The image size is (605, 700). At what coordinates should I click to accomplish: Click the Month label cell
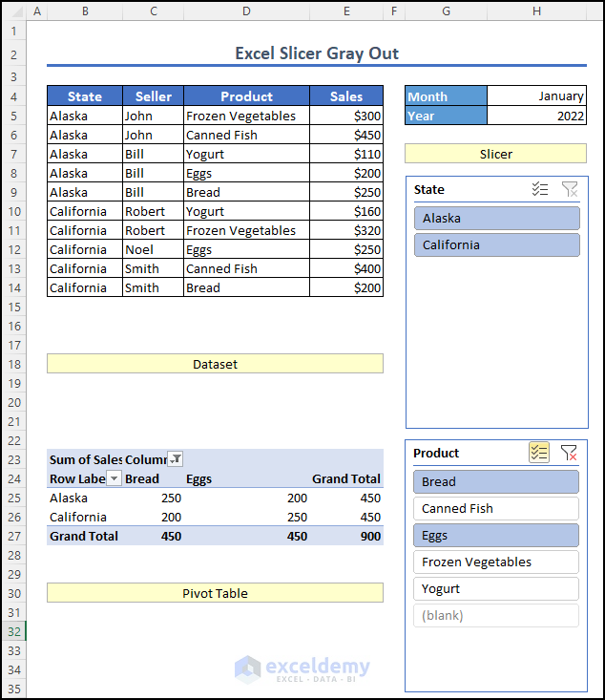click(446, 96)
